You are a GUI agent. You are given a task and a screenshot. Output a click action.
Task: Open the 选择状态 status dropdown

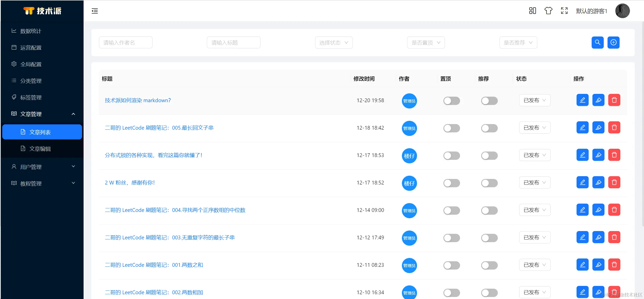coord(333,42)
